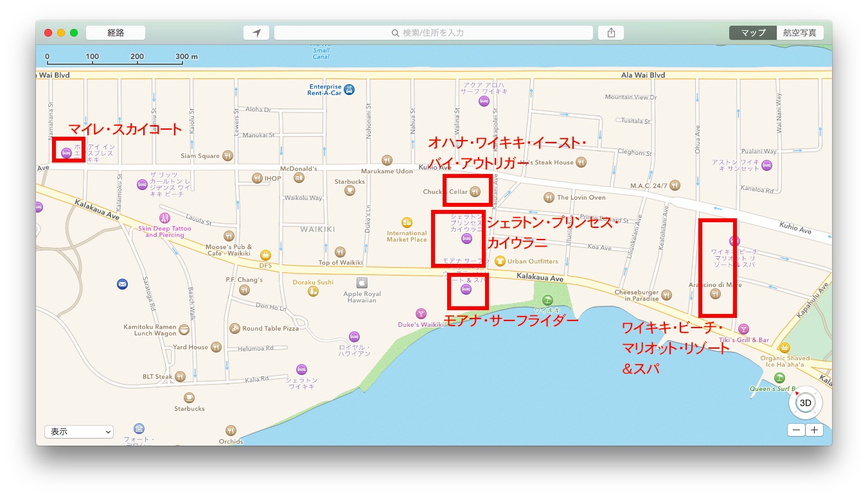Screen dimensions: 868x497
Task: Zoom in with the plus button
Action: click(814, 430)
